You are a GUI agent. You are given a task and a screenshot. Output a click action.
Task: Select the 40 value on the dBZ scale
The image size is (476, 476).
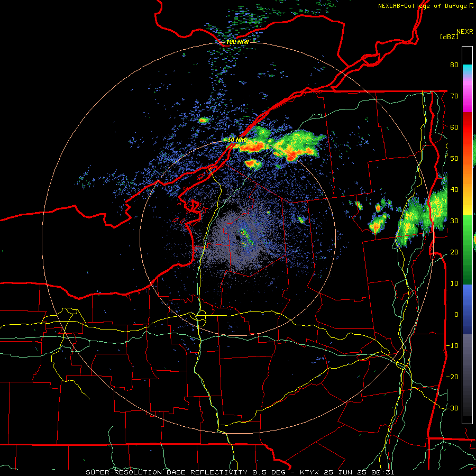click(x=454, y=190)
